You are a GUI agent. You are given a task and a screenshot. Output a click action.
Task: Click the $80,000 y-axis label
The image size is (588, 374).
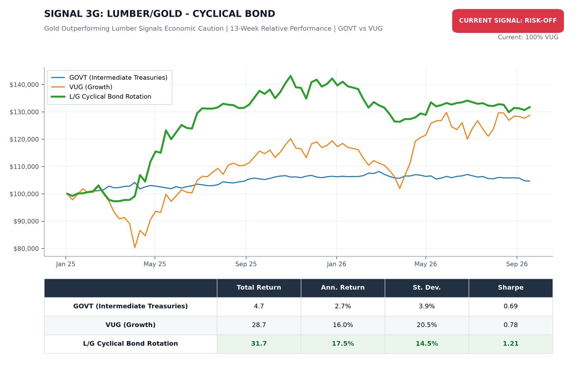click(26, 249)
